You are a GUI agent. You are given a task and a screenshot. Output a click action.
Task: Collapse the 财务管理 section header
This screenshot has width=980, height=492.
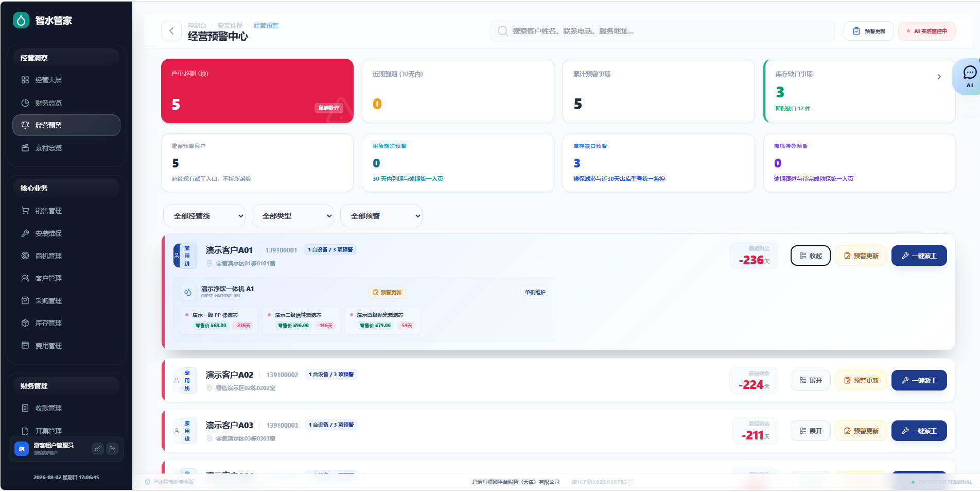tap(66, 386)
